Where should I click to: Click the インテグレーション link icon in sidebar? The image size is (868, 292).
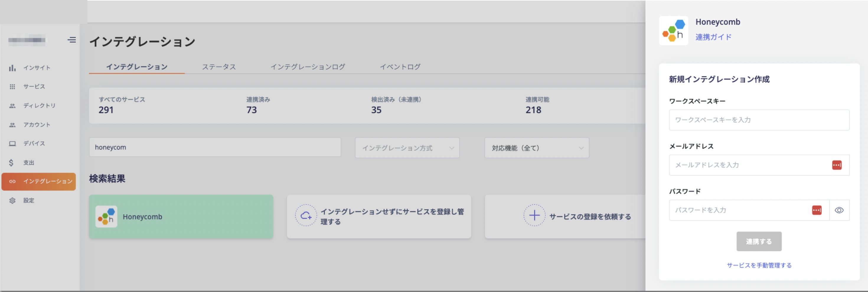[12, 181]
